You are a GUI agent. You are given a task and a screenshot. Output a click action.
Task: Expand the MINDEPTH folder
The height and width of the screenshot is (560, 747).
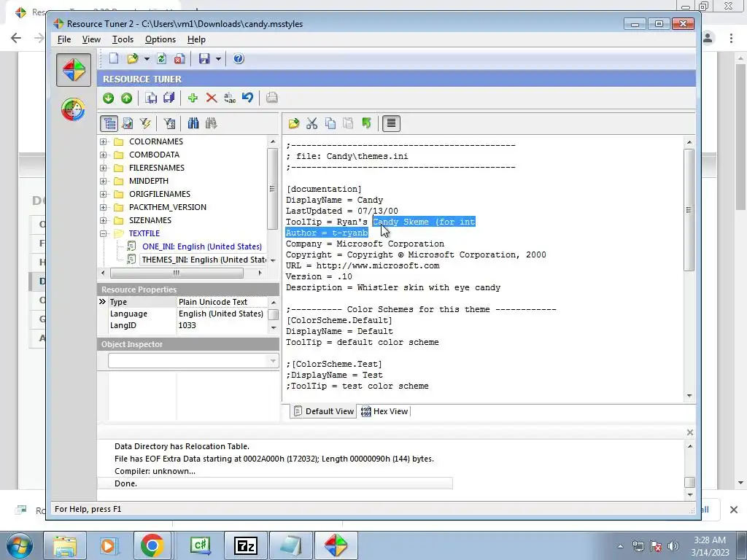tap(104, 181)
